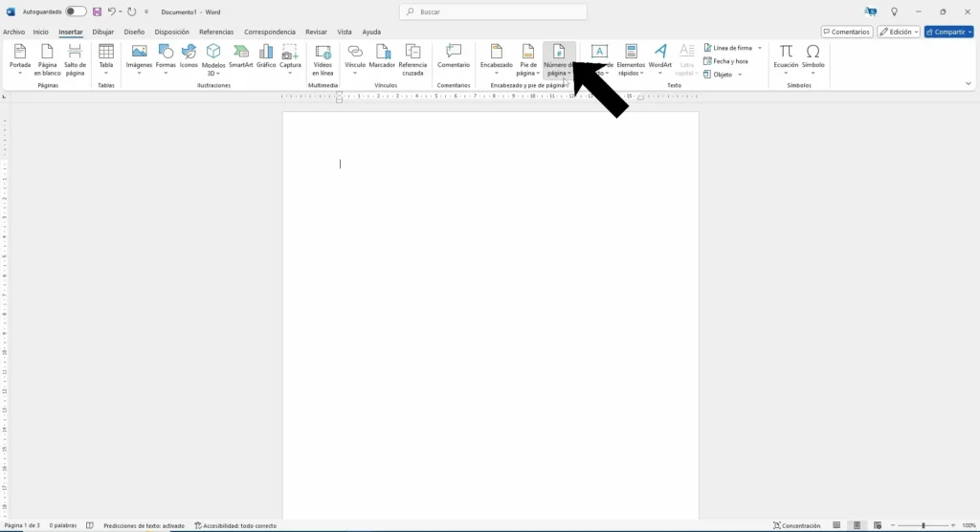Viewport: 980px width, 532px height.
Task: Collapse the ribbon with the chevron
Action: 969,84
